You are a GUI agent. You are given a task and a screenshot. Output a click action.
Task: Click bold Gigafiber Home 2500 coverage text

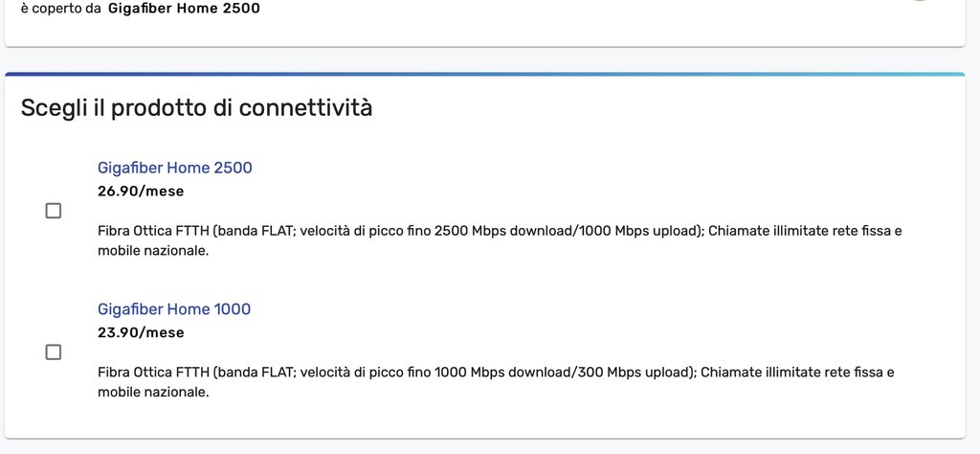[184, 9]
